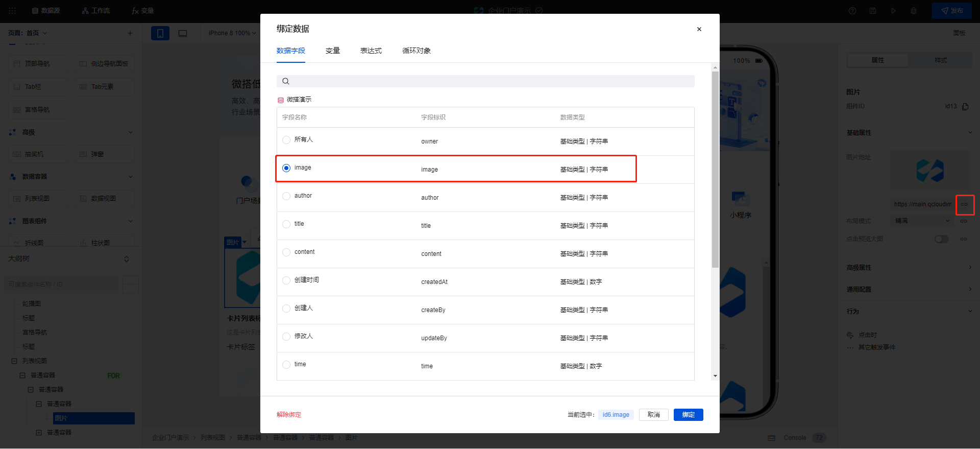Viewport: 980px width, 449px height.
Task: Toggle the 点击预览大图 switch
Action: pyautogui.click(x=941, y=239)
